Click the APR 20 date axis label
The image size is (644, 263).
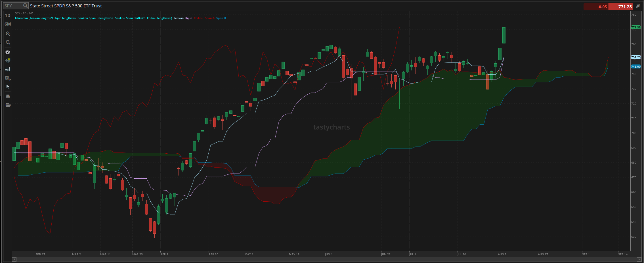213,254
